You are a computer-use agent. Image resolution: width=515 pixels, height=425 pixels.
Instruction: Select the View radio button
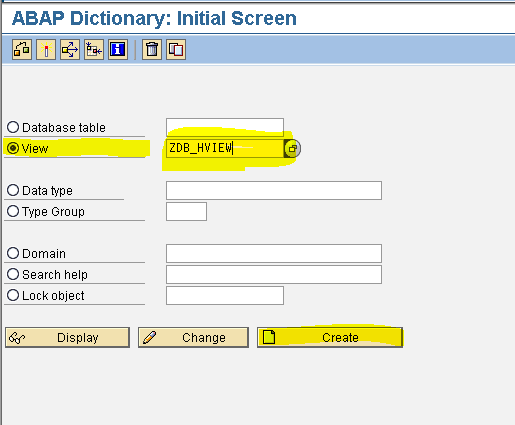(13, 148)
